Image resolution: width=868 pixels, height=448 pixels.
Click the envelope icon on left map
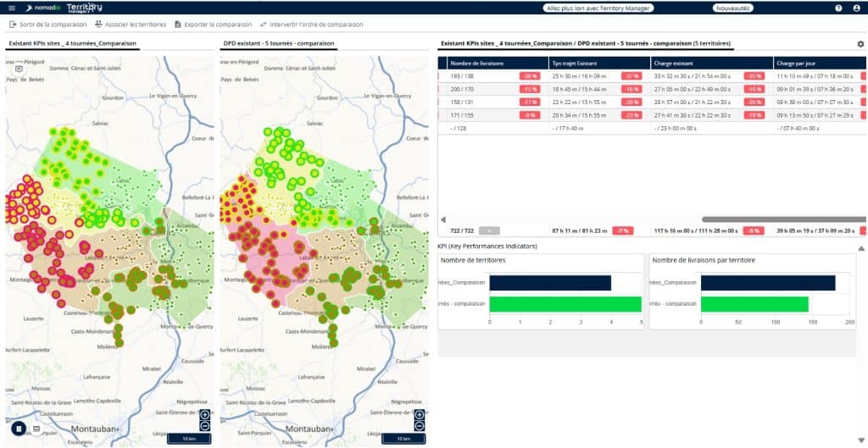click(x=36, y=429)
